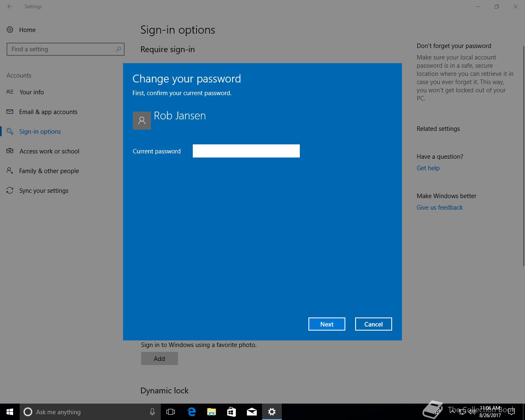This screenshot has height=420, width=525.
Task: Click the Sync your settings icon
Action: [x=10, y=190]
